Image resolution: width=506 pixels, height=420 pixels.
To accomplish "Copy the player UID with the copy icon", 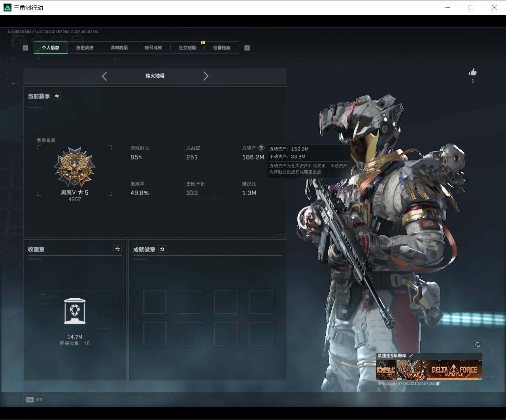I will point(438,383).
